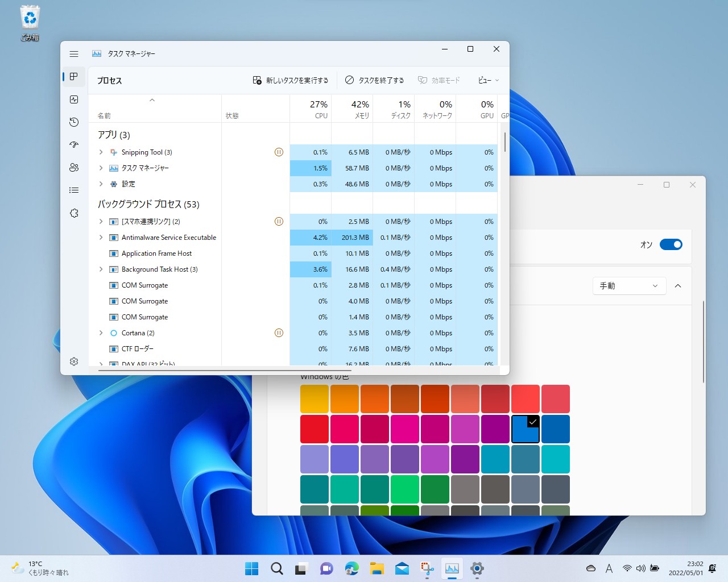The width and height of the screenshot is (728, 582).
Task: Open taskbar Search
Action: point(276,568)
